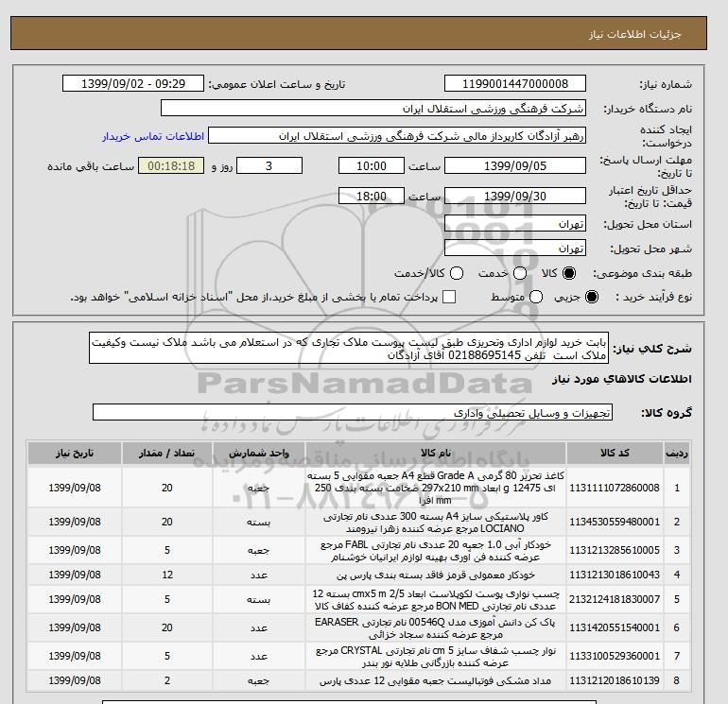Click the نام کالا column header
Image resolution: width=728 pixels, height=704 pixels.
pyautogui.click(x=436, y=453)
